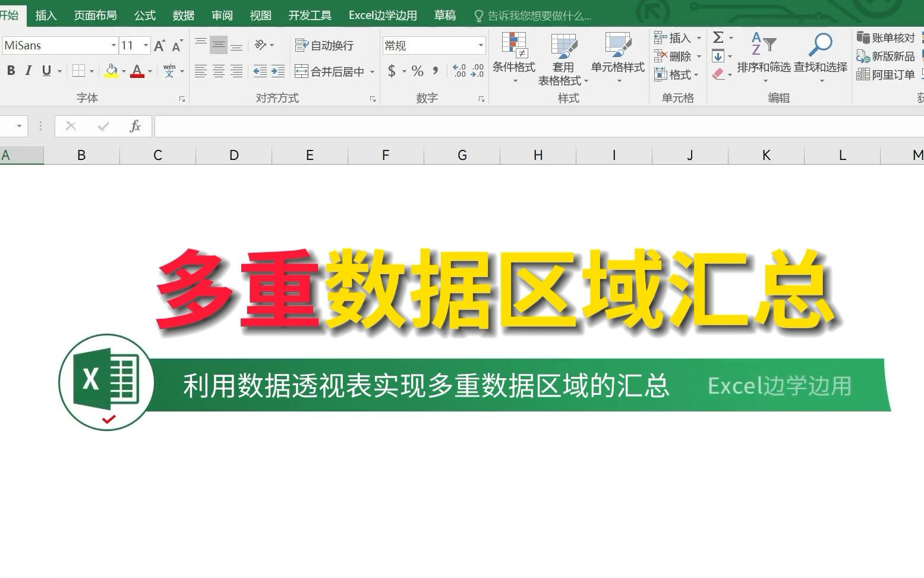
Task: Click the 账单核对 button
Action: coord(885,38)
